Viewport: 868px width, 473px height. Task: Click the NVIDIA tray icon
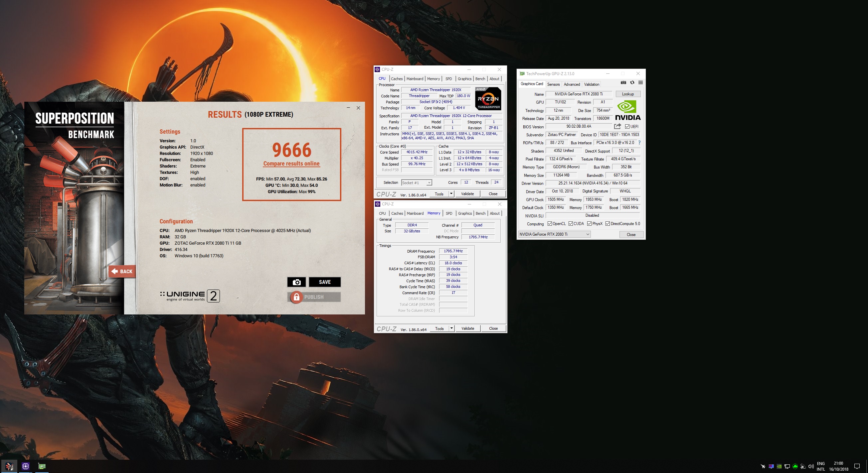pos(779,466)
